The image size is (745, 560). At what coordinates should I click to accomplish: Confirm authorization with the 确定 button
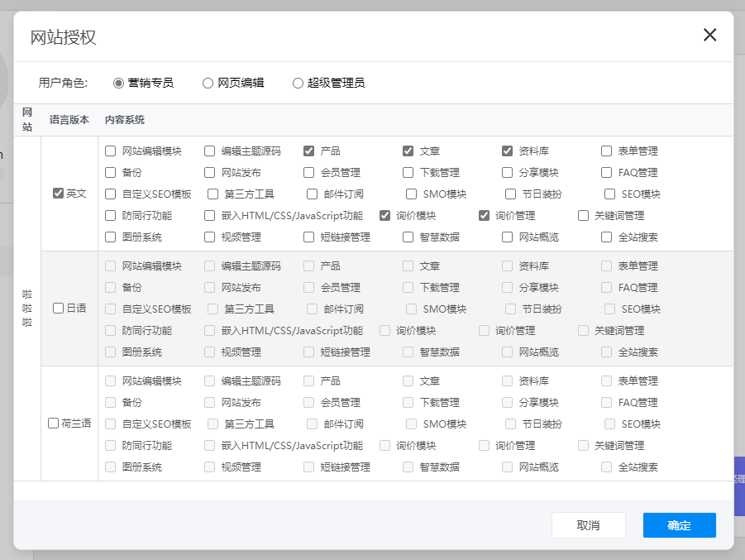pyautogui.click(x=679, y=525)
